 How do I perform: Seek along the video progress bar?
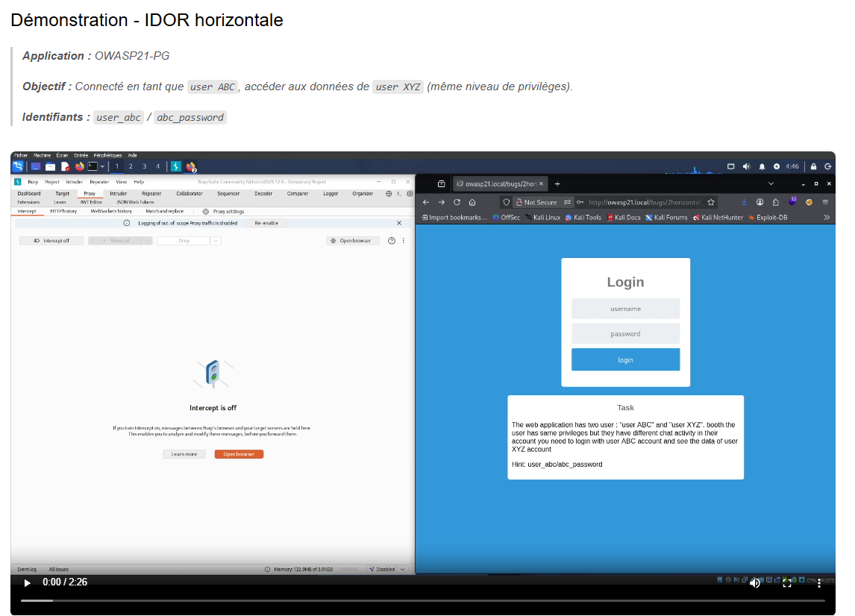coord(422,601)
